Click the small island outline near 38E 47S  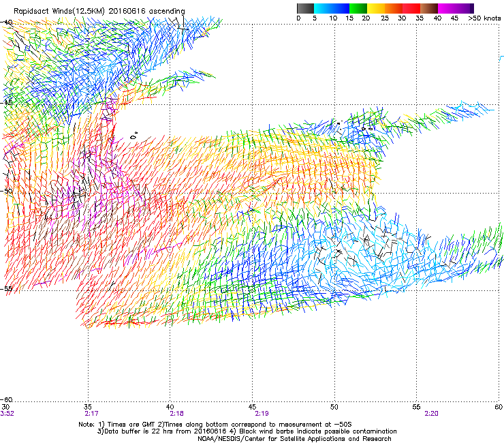(134, 136)
